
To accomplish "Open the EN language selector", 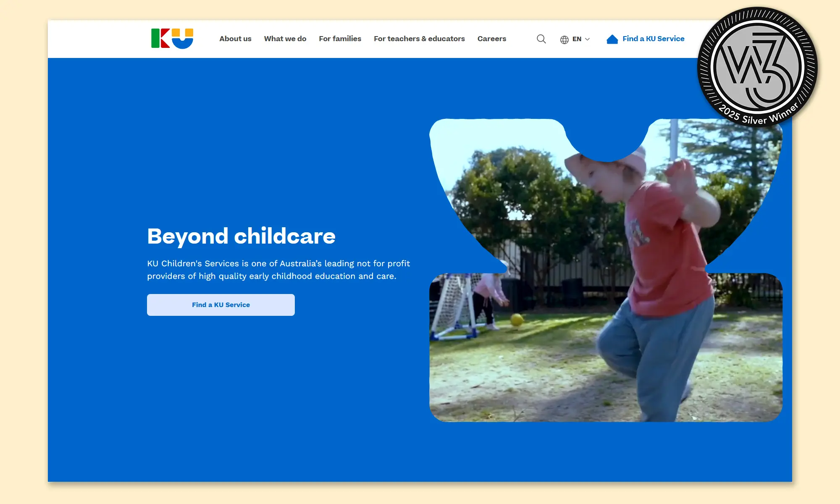I will (x=577, y=39).
